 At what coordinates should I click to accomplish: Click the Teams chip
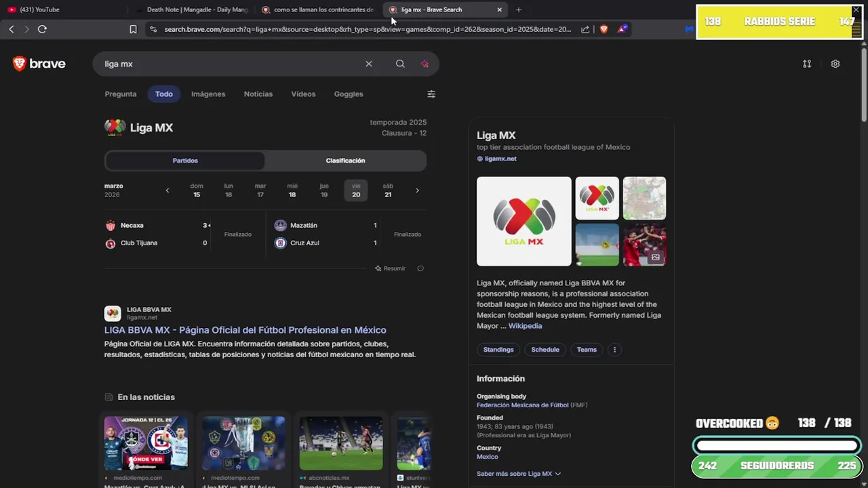coord(587,350)
